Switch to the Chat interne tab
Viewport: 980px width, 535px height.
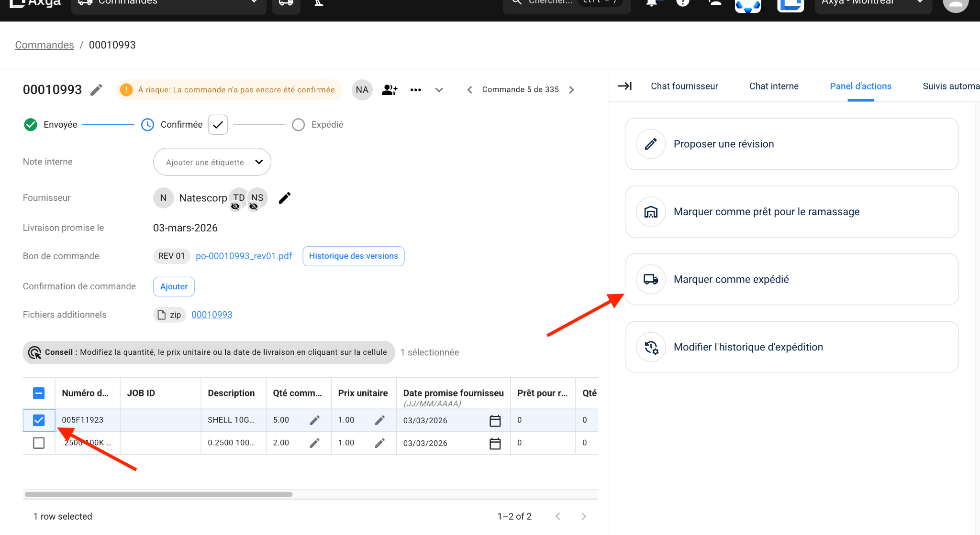774,86
